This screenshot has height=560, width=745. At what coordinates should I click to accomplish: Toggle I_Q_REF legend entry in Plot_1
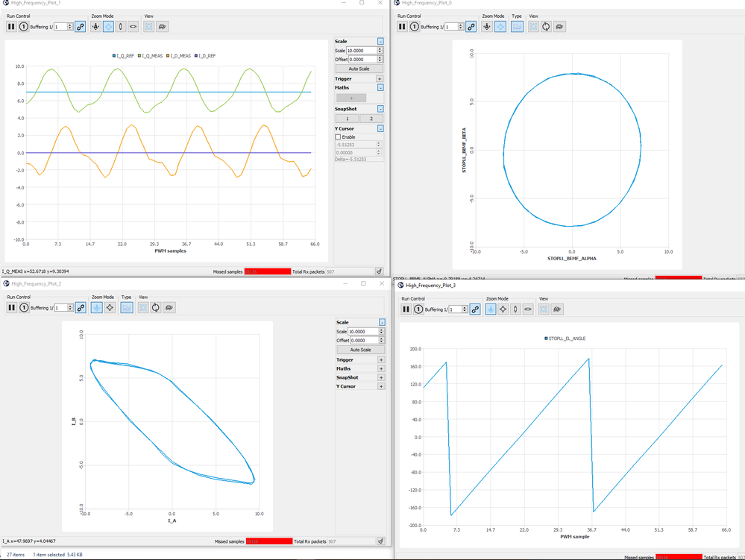tap(123, 56)
